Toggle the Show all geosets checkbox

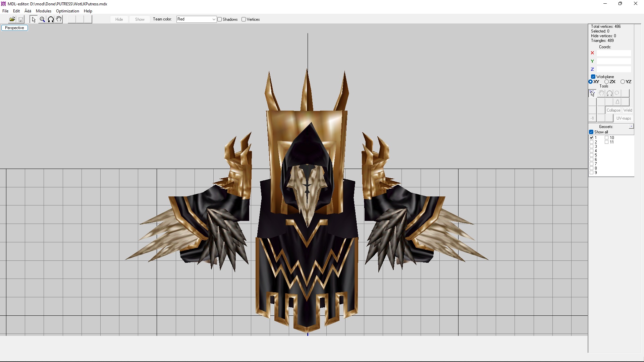pos(591,132)
